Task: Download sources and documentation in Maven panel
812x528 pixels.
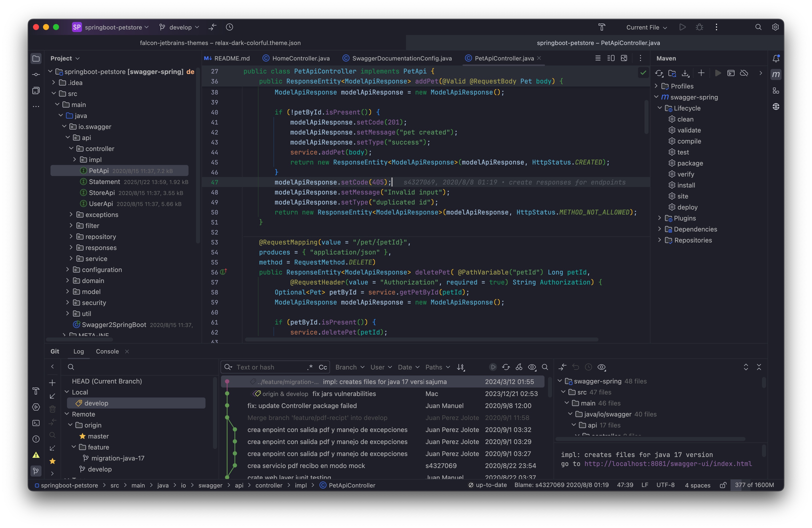Action: pyautogui.click(x=685, y=73)
